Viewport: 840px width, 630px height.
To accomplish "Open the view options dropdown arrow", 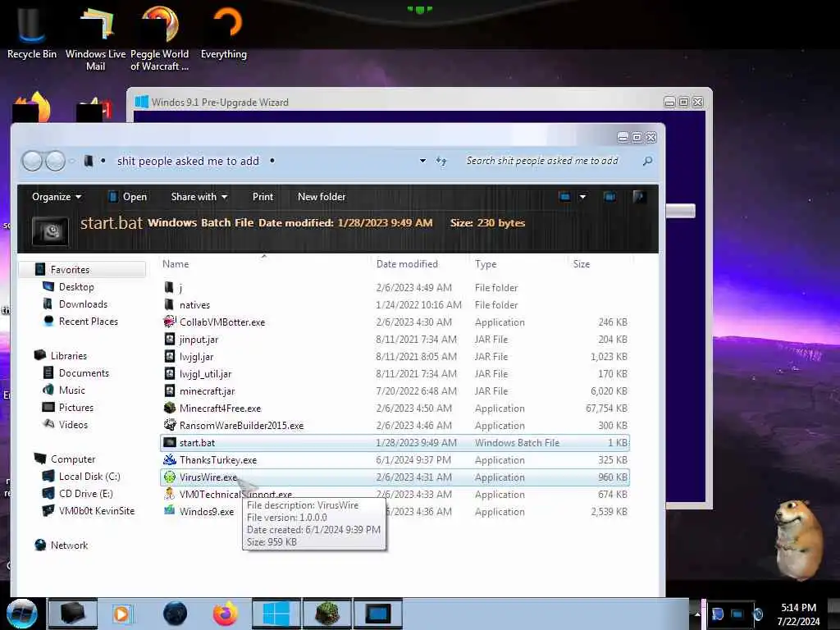I will (x=582, y=197).
